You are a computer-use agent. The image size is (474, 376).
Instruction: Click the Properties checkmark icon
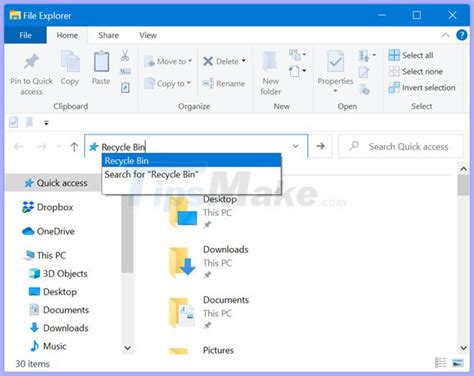[335, 61]
